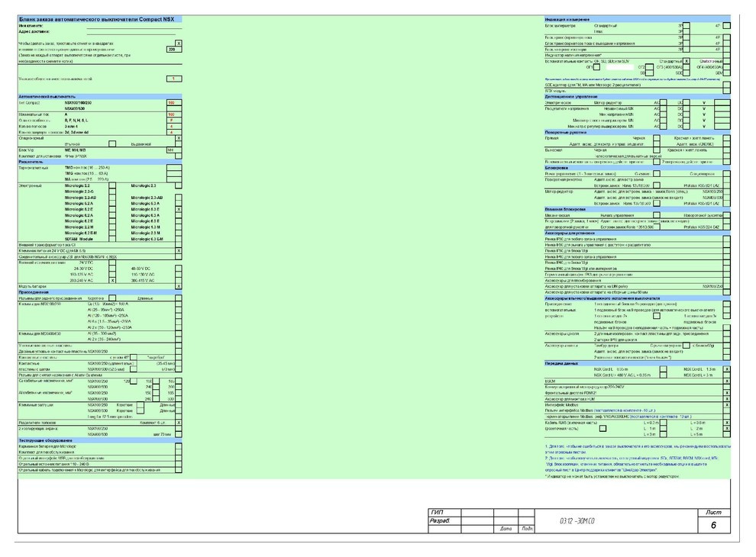
Task: Click the "Тестирующее оборудование" section header
Action: (x=100, y=440)
